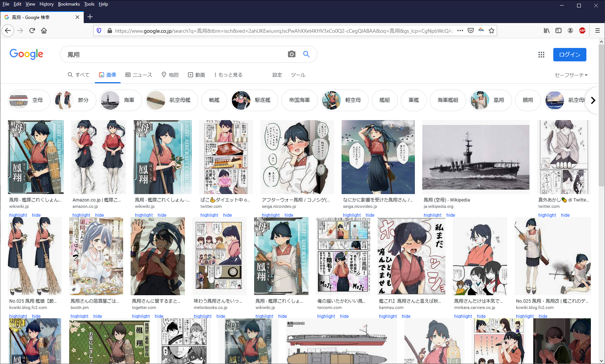
Task: Open a new browser tab
Action: (90, 17)
